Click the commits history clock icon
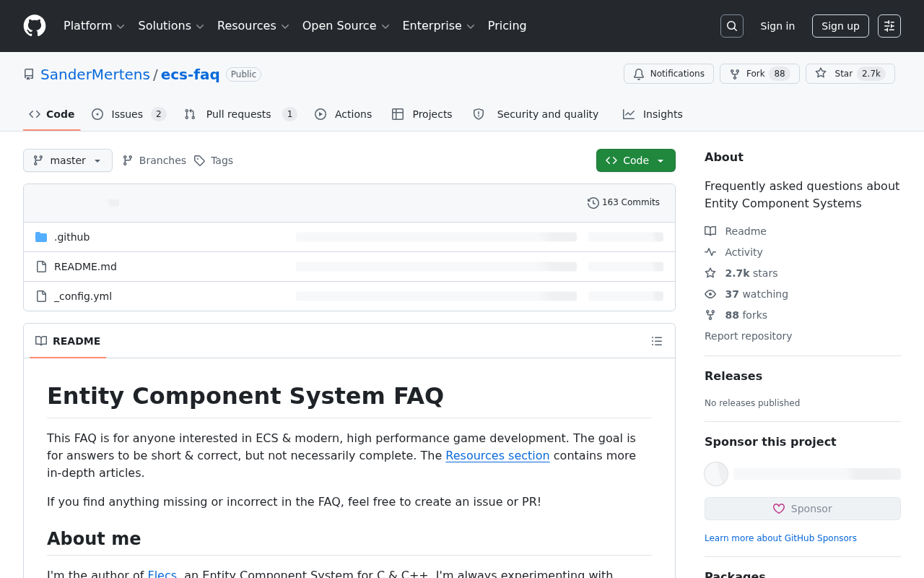Screen dimensions: 924x578 593,203
